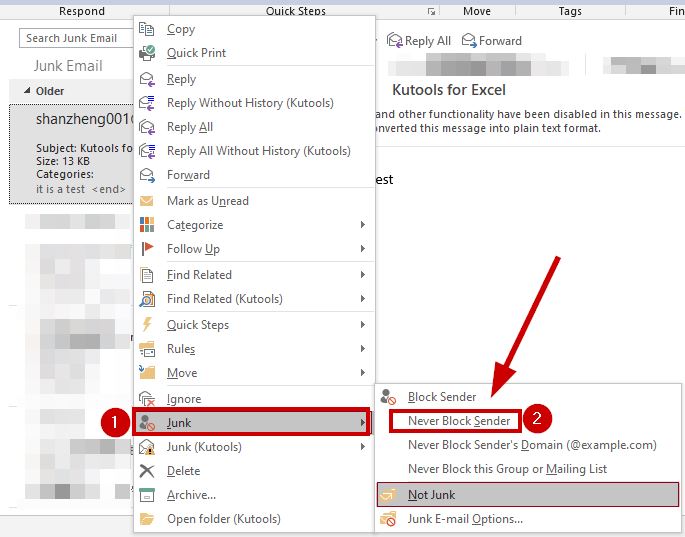
Task: Click Reply All in reading pane
Action: [419, 41]
